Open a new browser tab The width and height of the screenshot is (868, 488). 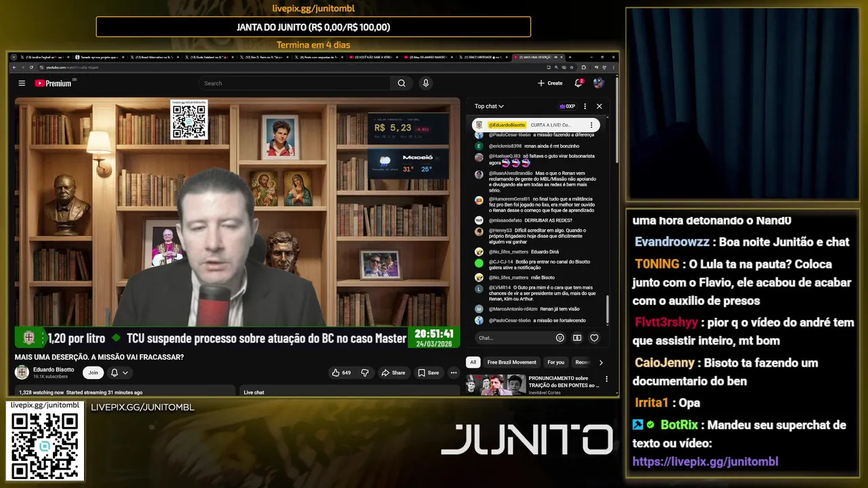tap(570, 58)
